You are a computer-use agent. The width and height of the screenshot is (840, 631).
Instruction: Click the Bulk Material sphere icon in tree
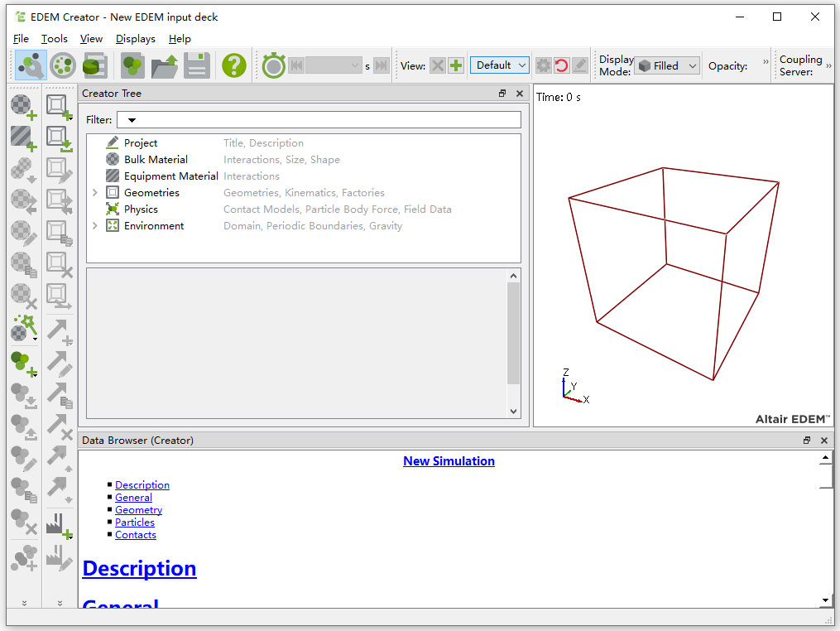[113, 159]
